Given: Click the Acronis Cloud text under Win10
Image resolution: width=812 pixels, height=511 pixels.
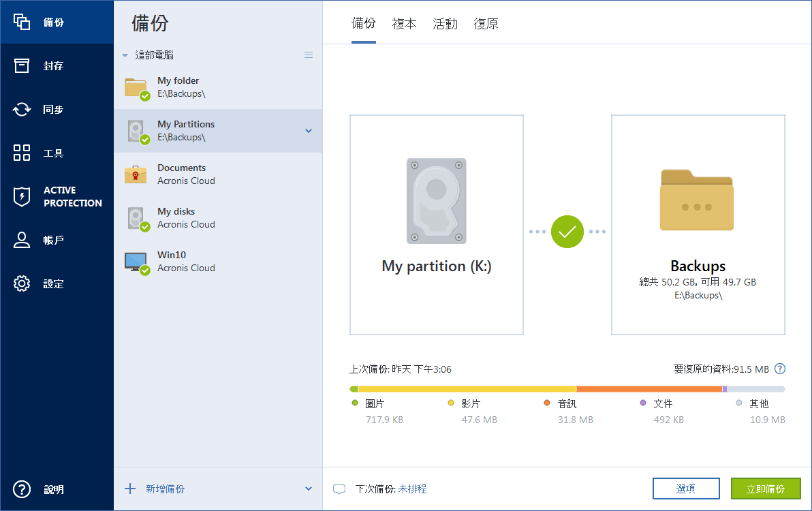Looking at the screenshot, I should 187,268.
